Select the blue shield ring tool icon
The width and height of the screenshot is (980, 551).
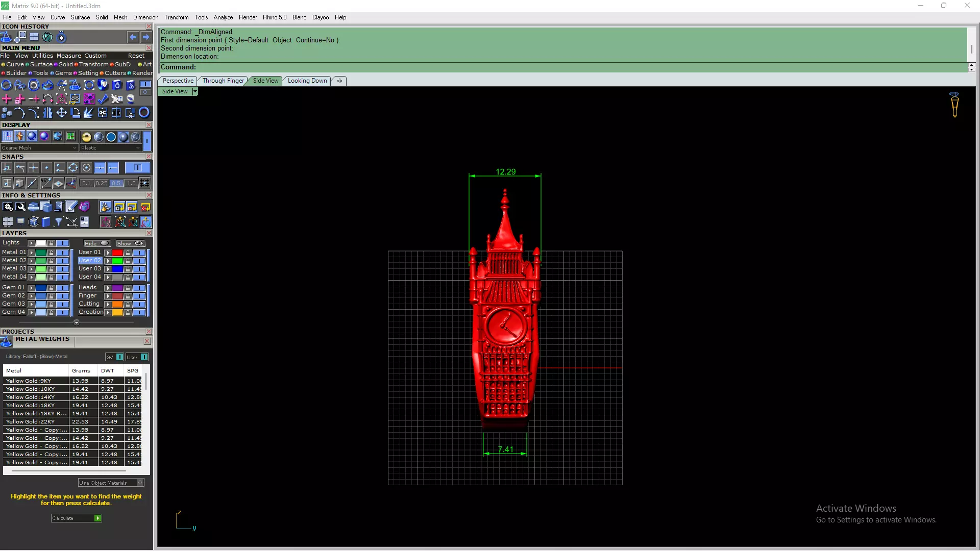point(103,85)
